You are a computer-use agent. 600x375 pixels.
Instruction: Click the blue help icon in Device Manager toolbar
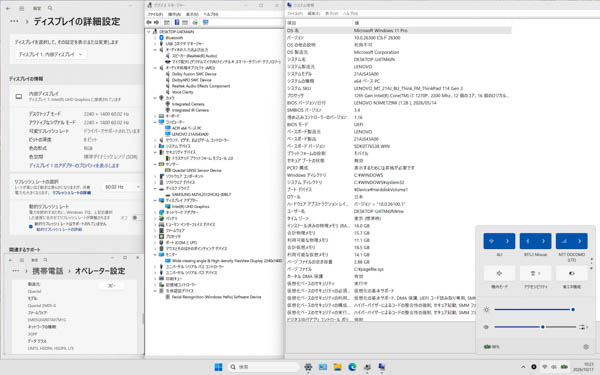tap(177, 23)
